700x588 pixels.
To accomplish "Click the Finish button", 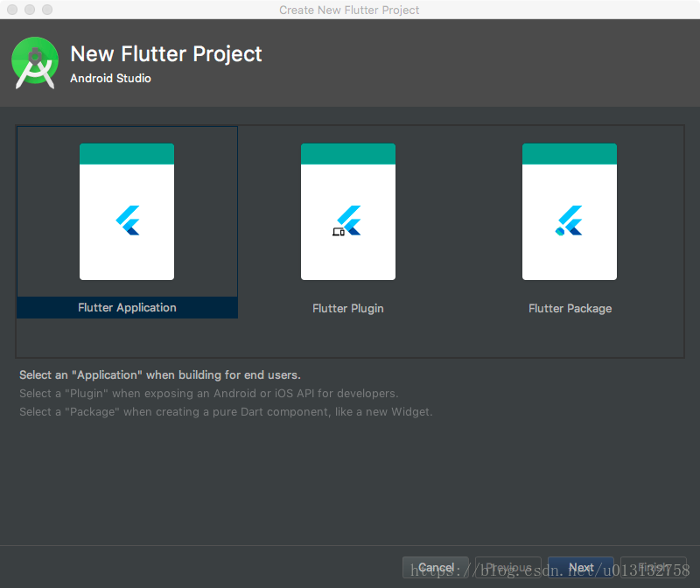I will (654, 568).
